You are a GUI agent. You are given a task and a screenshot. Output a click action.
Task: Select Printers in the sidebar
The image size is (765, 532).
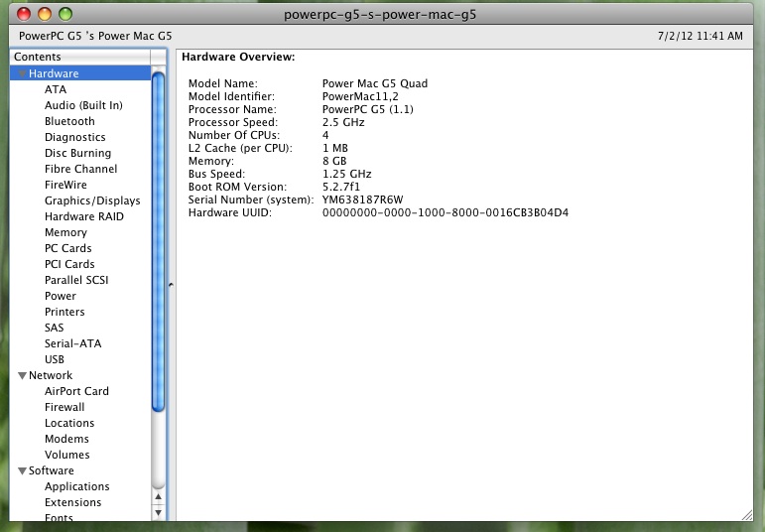click(x=64, y=312)
